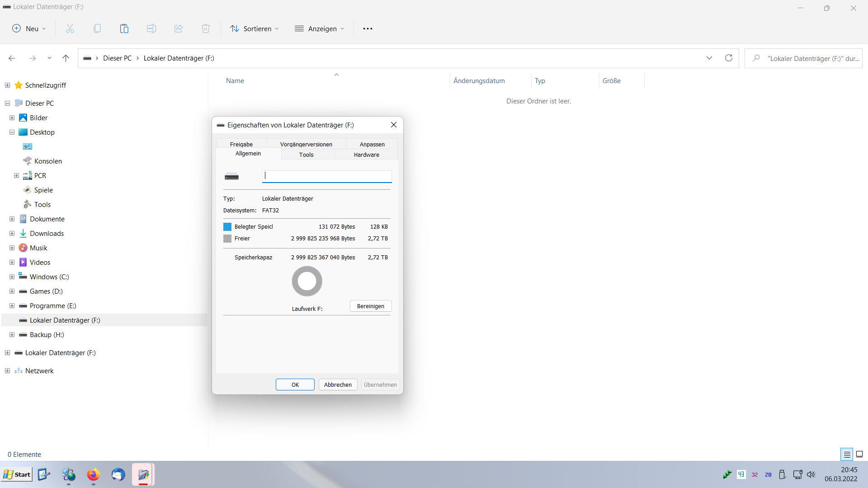Expand PCR tree node
This screenshot has height=488, width=868.
(16, 176)
